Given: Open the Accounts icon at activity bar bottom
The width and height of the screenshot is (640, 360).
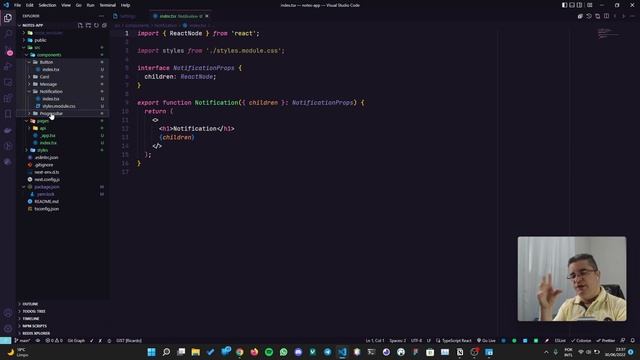Looking at the screenshot, I should [x=8, y=313].
